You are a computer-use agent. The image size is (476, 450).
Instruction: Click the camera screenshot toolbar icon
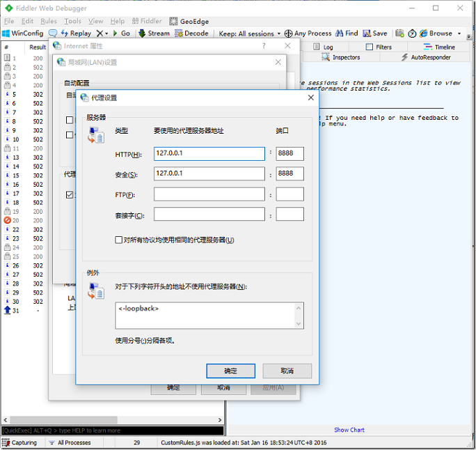399,33
